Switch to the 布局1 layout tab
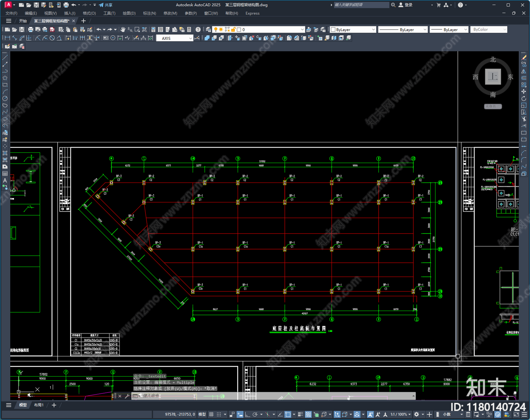 point(39,405)
